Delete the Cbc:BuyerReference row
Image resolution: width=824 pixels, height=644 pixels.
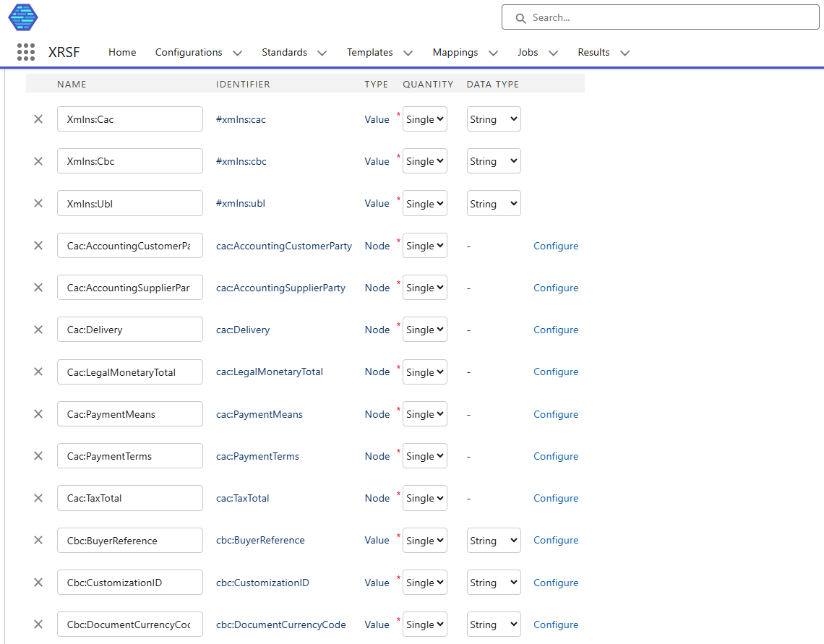38,540
